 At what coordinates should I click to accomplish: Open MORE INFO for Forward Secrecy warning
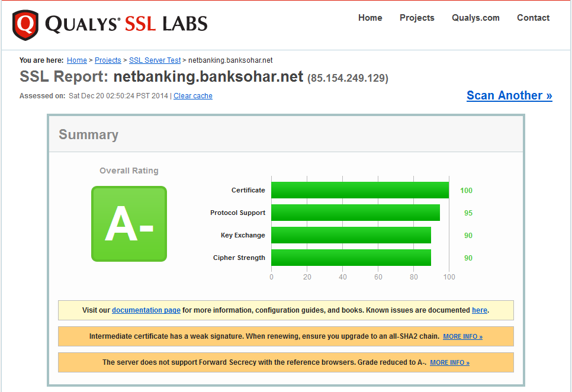point(449,362)
